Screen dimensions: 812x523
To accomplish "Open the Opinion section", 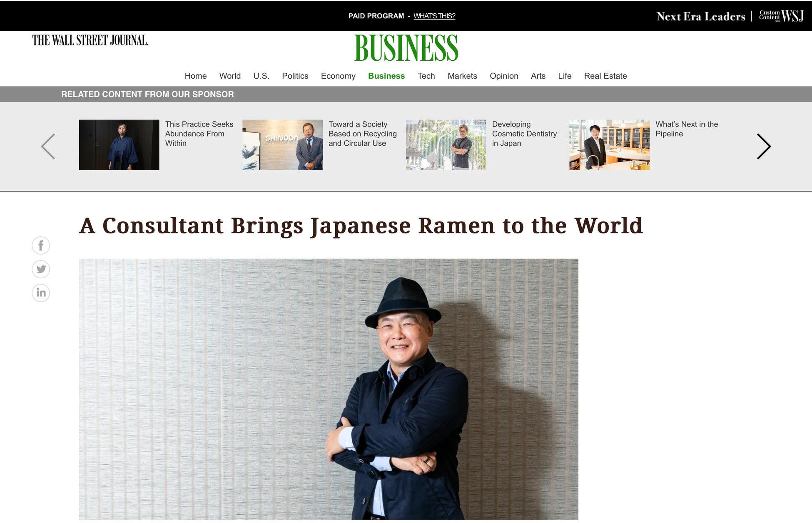I will coord(504,76).
